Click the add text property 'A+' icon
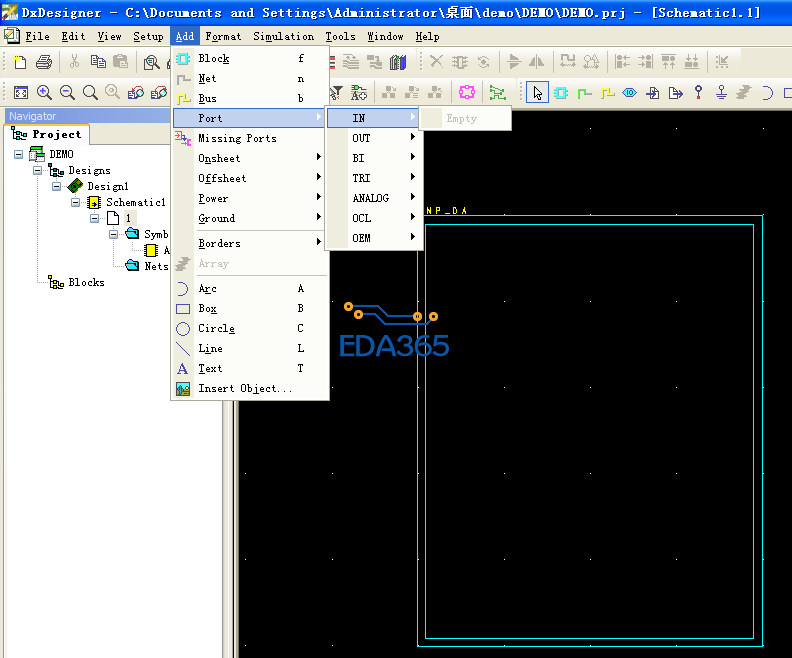This screenshot has height=658, width=792. click(359, 92)
